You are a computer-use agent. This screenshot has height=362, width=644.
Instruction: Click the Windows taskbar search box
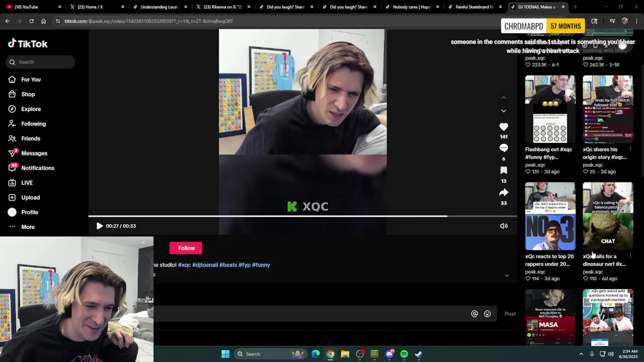[271, 354]
